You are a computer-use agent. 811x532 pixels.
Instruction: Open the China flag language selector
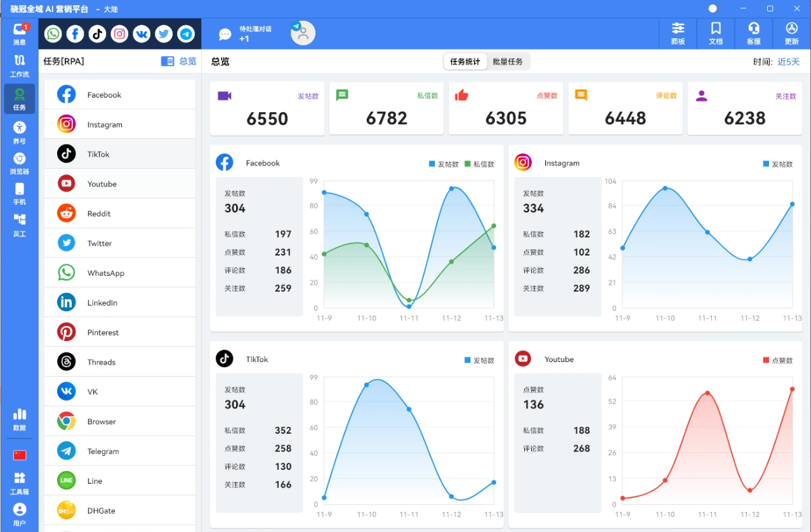tap(20, 455)
